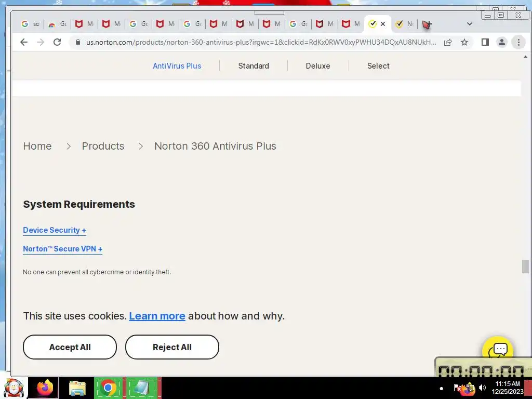
Task: Reload the Norton page
Action: pos(57,42)
